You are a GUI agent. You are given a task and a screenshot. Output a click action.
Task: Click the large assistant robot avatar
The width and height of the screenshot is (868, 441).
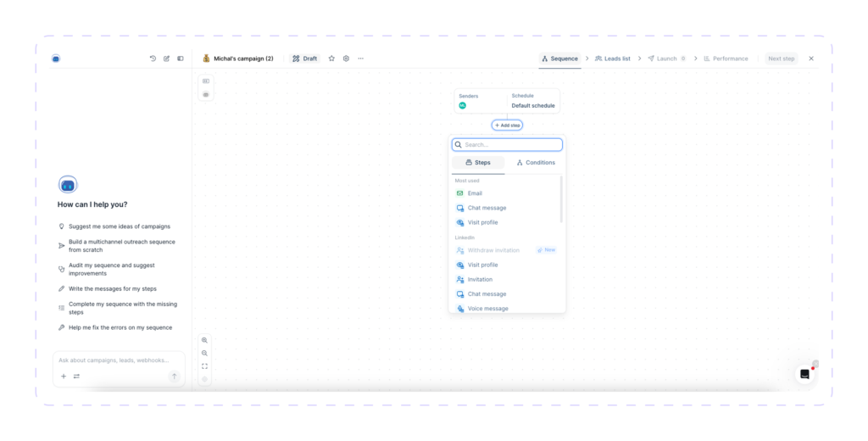click(x=68, y=185)
